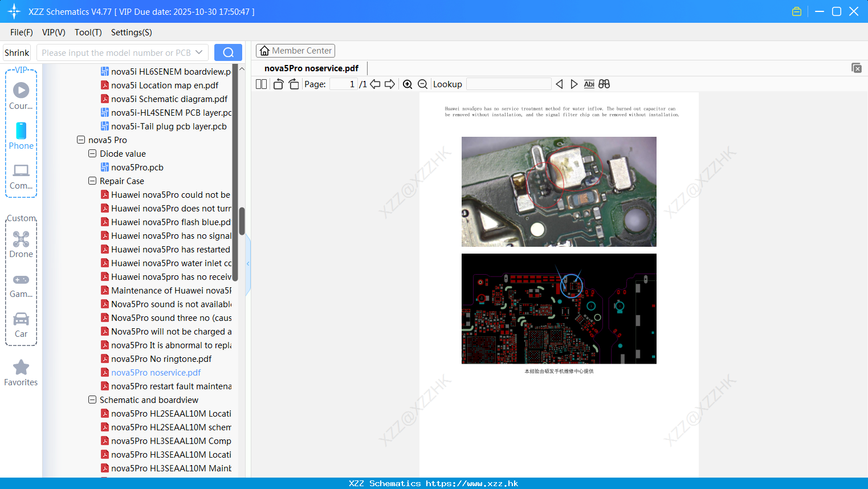Open Favorites star
This screenshot has height=489, width=868.
(x=21, y=373)
